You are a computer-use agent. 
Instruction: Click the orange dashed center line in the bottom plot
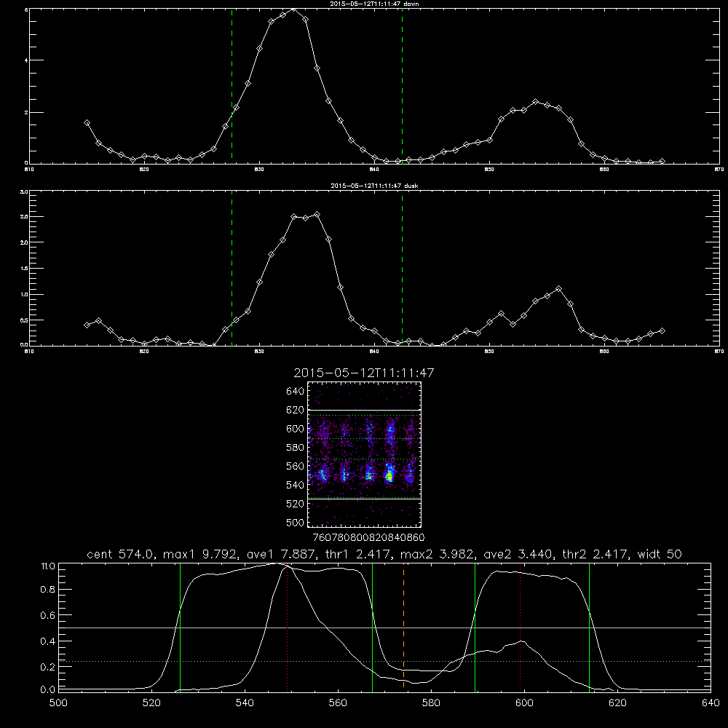click(403, 627)
